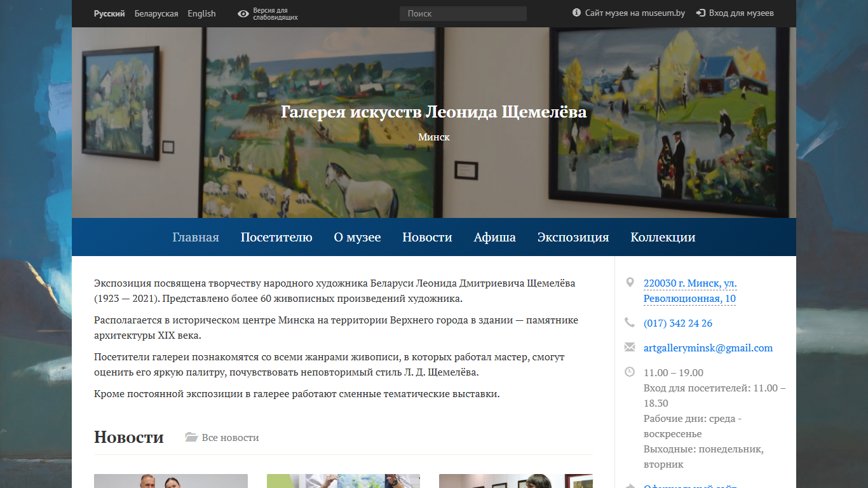Open the Посетителю menu item
The width and height of the screenshot is (868, 488).
point(276,237)
